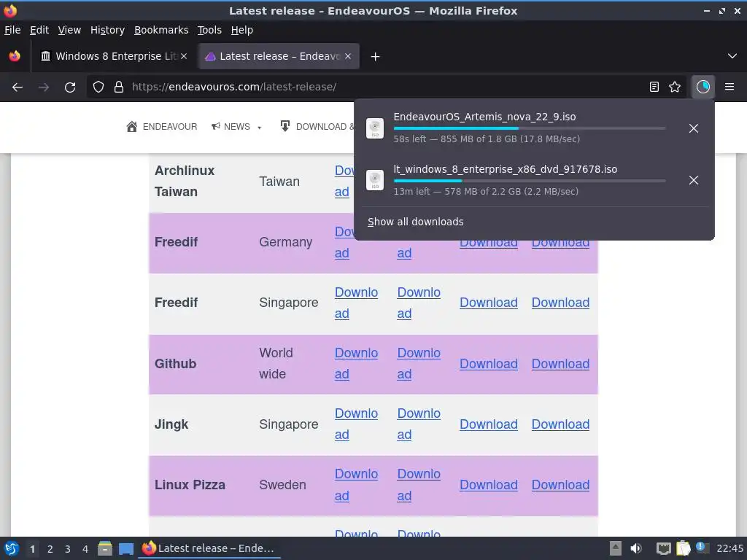Image resolution: width=747 pixels, height=560 pixels.
Task: Cancel the EndeavourOS_Artemis_nova download
Action: pos(694,128)
